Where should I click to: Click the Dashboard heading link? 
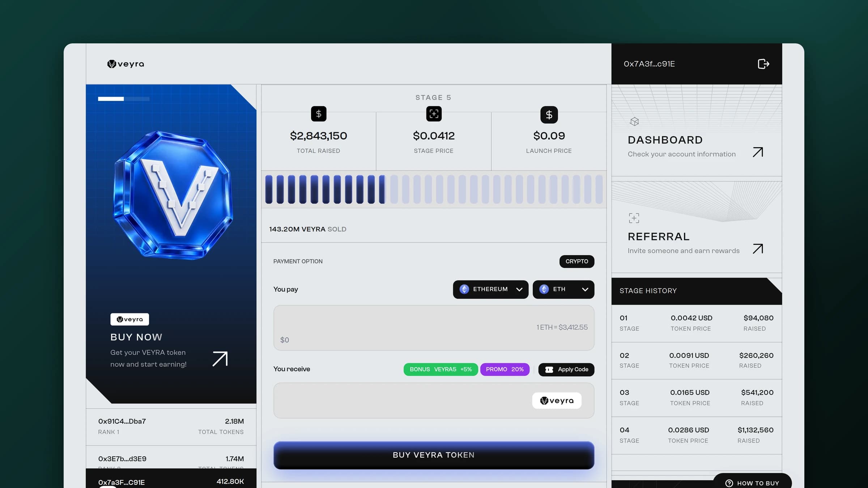click(x=665, y=140)
